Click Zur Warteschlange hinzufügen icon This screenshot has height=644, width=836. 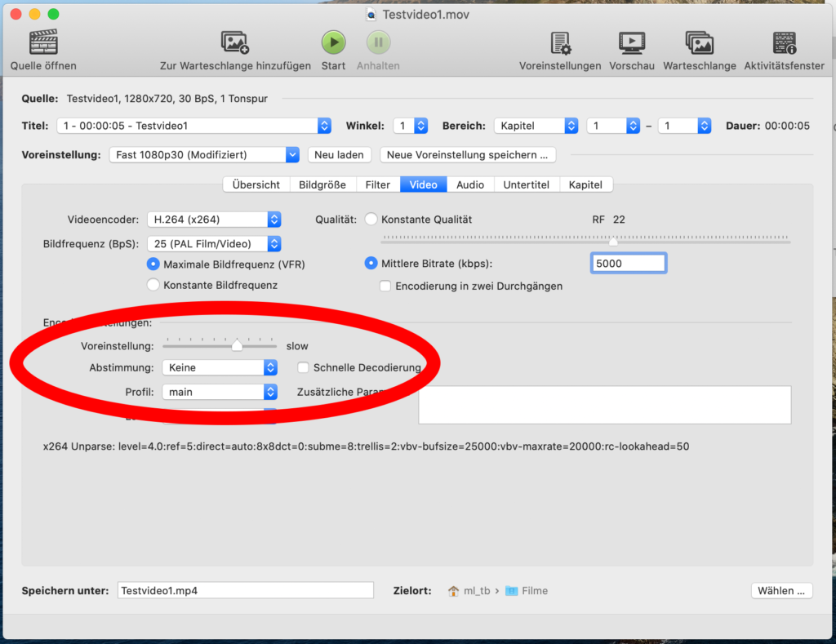[x=235, y=42]
